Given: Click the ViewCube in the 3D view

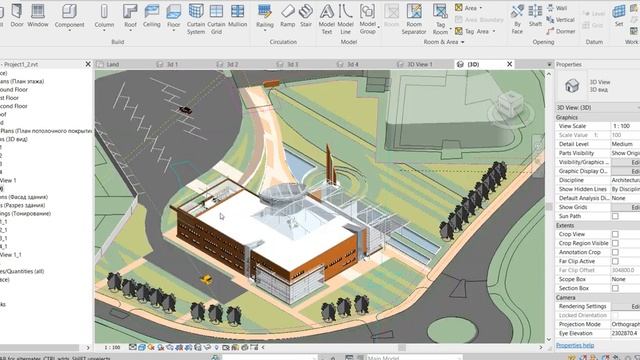Looking at the screenshot, I should [511, 104].
